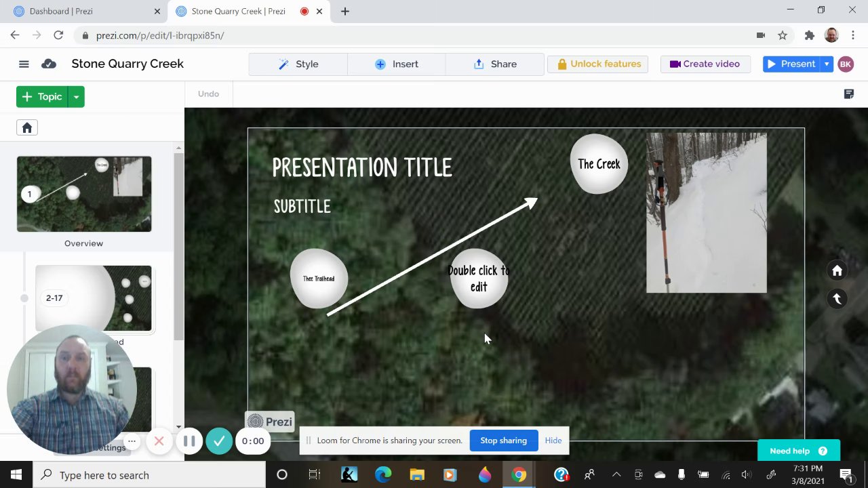The image size is (868, 488).
Task: Open the Share menu
Action: [494, 64]
